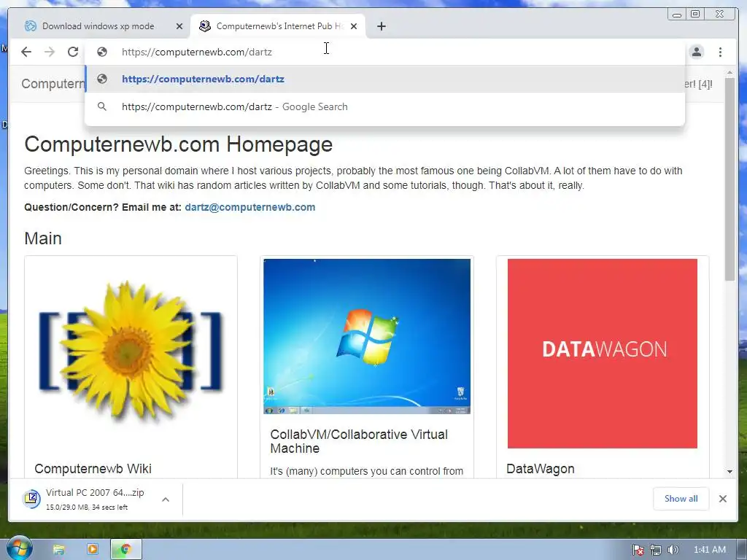747x560 pixels.
Task: Email dartz@computernewb.com link
Action: [250, 207]
